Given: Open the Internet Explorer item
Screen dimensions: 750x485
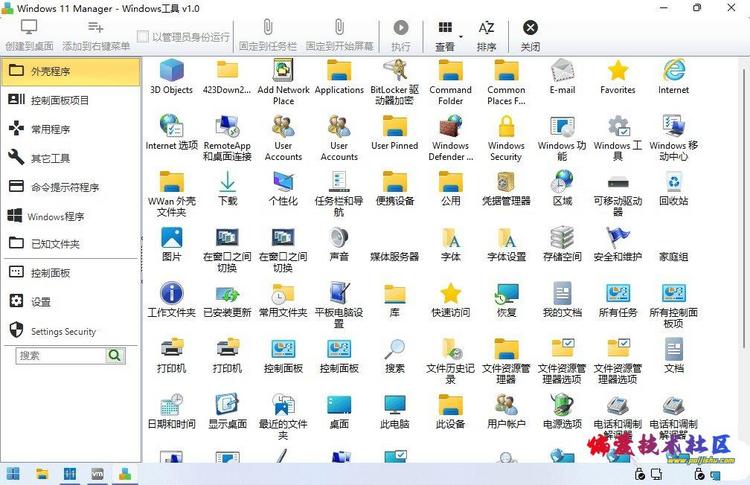Looking at the screenshot, I should 673,77.
